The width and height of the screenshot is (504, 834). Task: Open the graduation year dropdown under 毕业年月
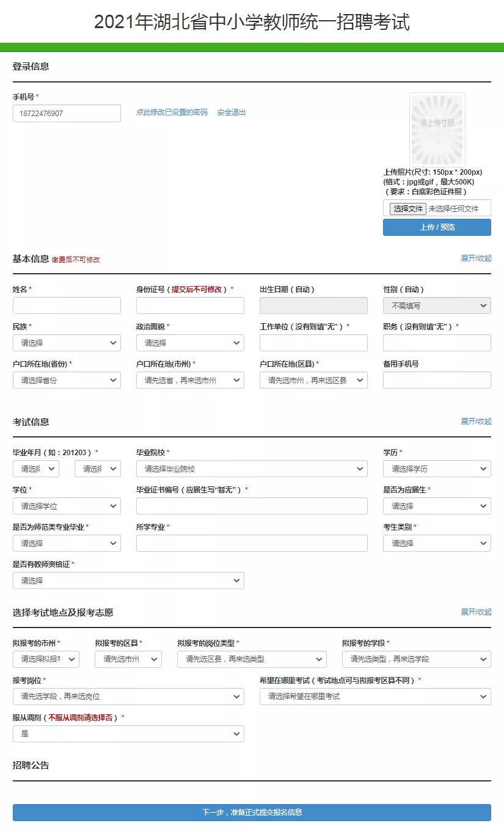[36, 469]
